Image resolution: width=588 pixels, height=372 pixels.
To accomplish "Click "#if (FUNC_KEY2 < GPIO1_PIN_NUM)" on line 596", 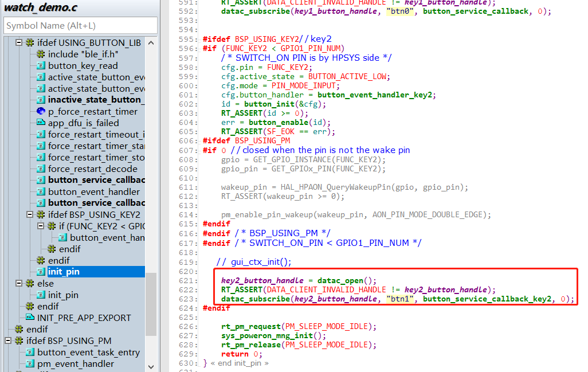I will click(274, 48).
